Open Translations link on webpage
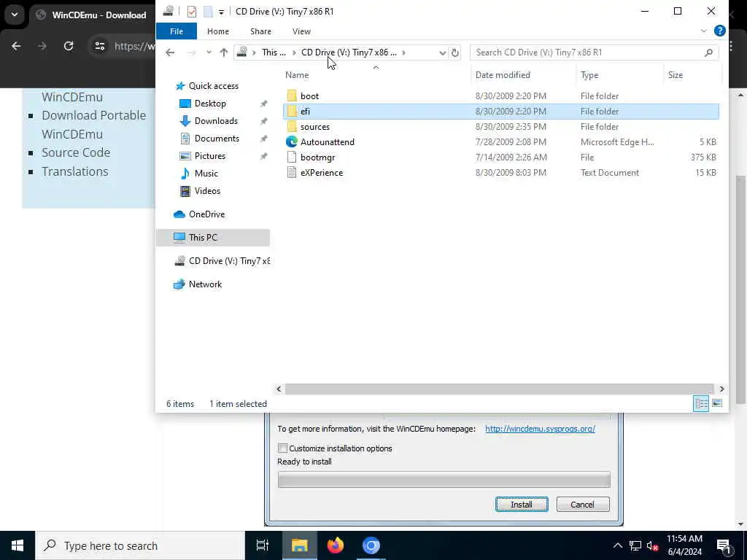 pyautogui.click(x=75, y=171)
